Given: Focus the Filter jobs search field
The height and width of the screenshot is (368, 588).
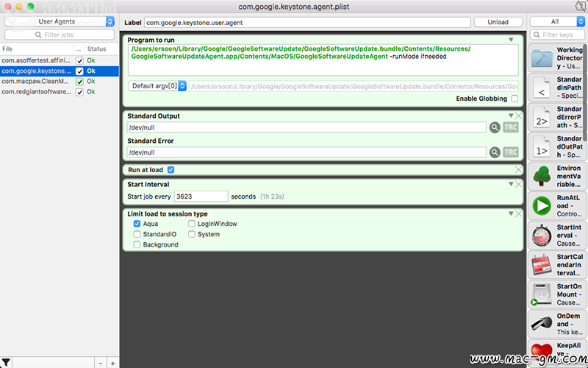Looking at the screenshot, I should (60, 35).
